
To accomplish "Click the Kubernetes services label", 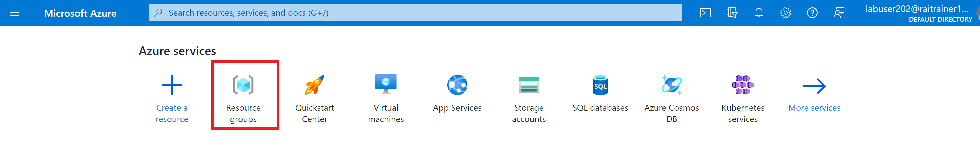I will point(743,113).
